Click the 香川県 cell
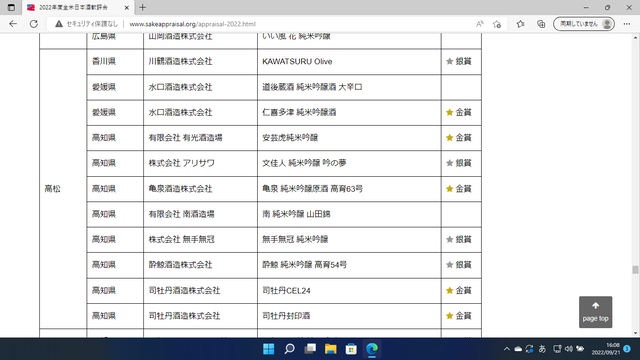The image size is (640, 360). coord(115,62)
